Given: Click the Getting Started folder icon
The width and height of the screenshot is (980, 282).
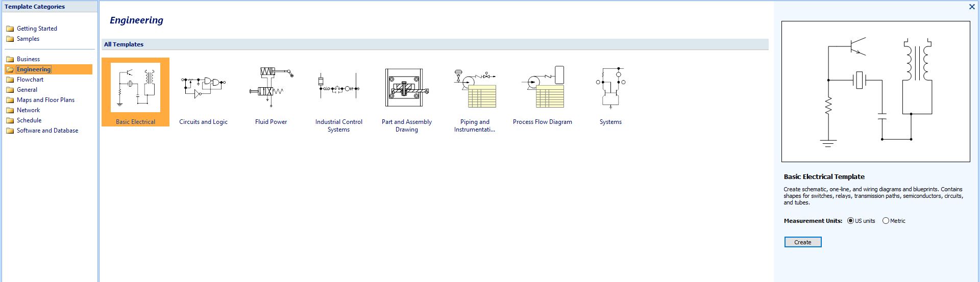Looking at the screenshot, I should [x=10, y=29].
